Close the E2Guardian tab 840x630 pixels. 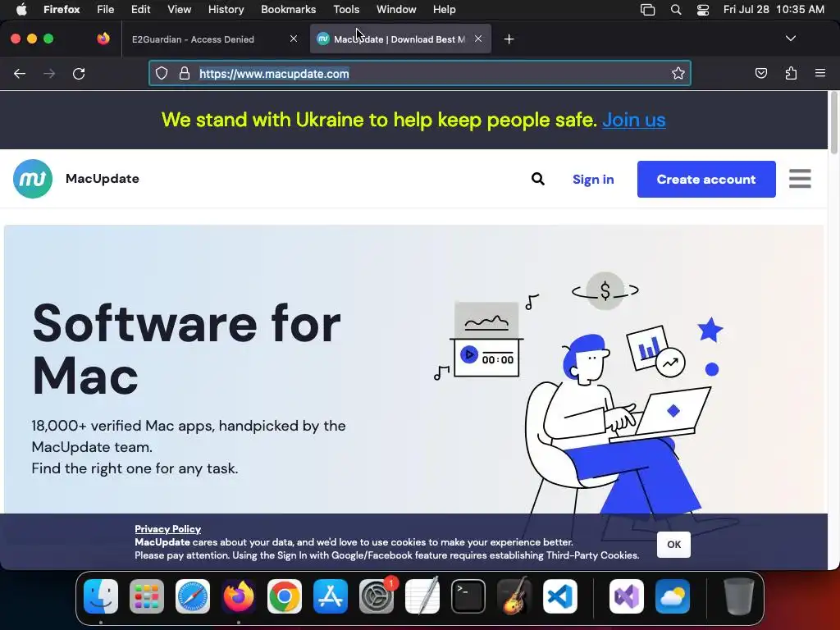294,39
